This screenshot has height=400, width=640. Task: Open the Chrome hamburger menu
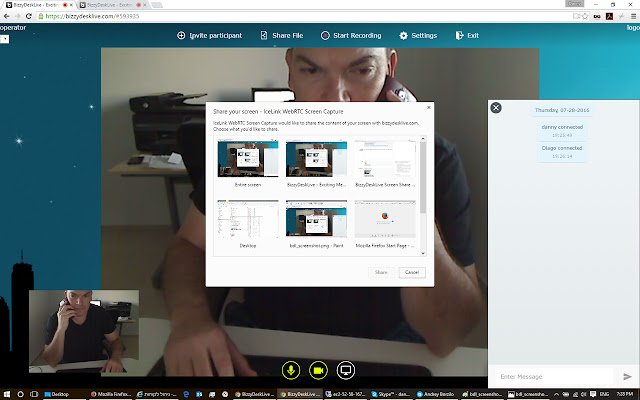tap(633, 16)
